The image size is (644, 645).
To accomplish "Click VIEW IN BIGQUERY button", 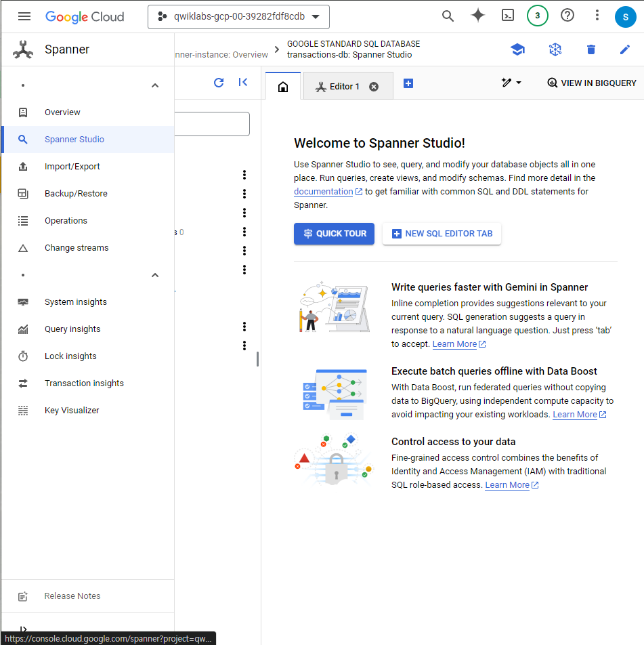I will pyautogui.click(x=591, y=83).
